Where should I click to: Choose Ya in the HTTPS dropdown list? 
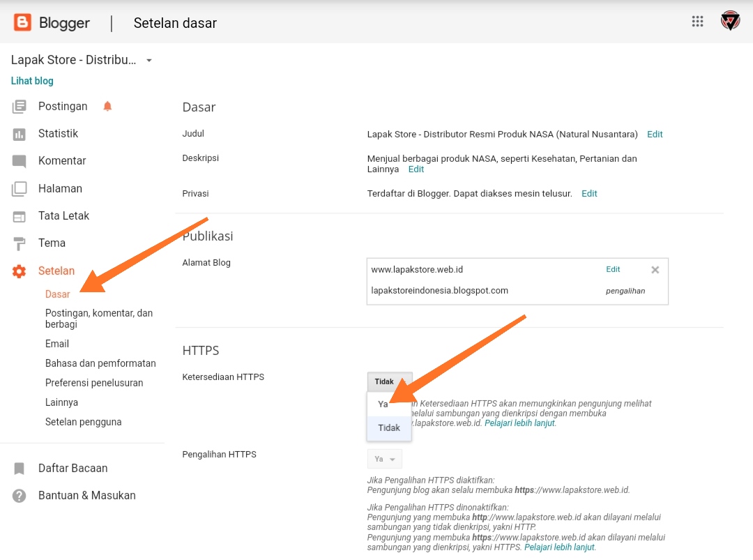(x=390, y=404)
